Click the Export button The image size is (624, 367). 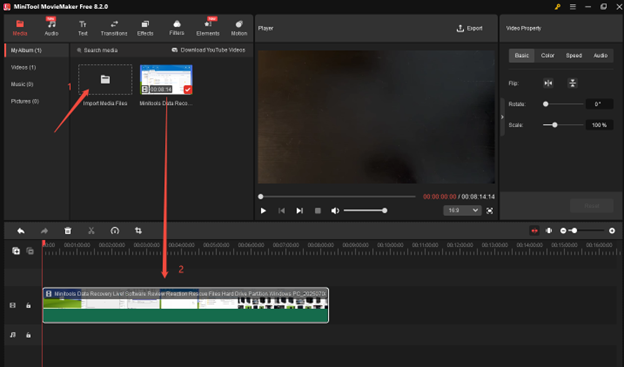point(470,28)
